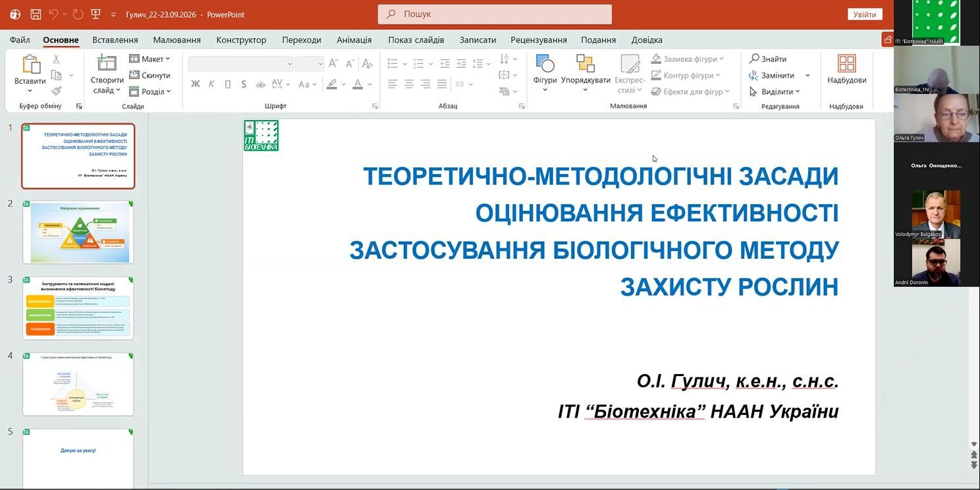Expand the Layout (Макет) dropdown
980x490 pixels.
(x=150, y=59)
